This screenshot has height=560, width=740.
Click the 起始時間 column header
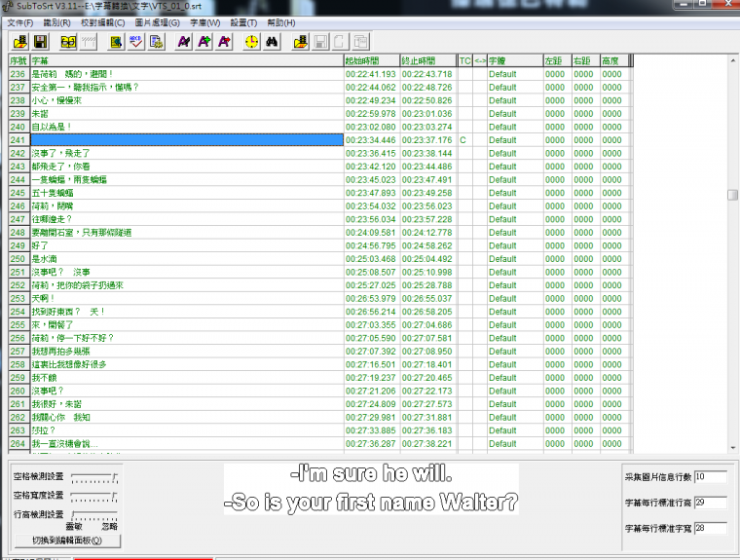(x=372, y=60)
